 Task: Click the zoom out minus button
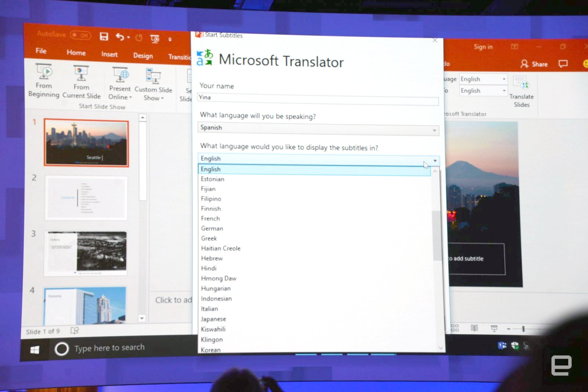tap(509, 329)
